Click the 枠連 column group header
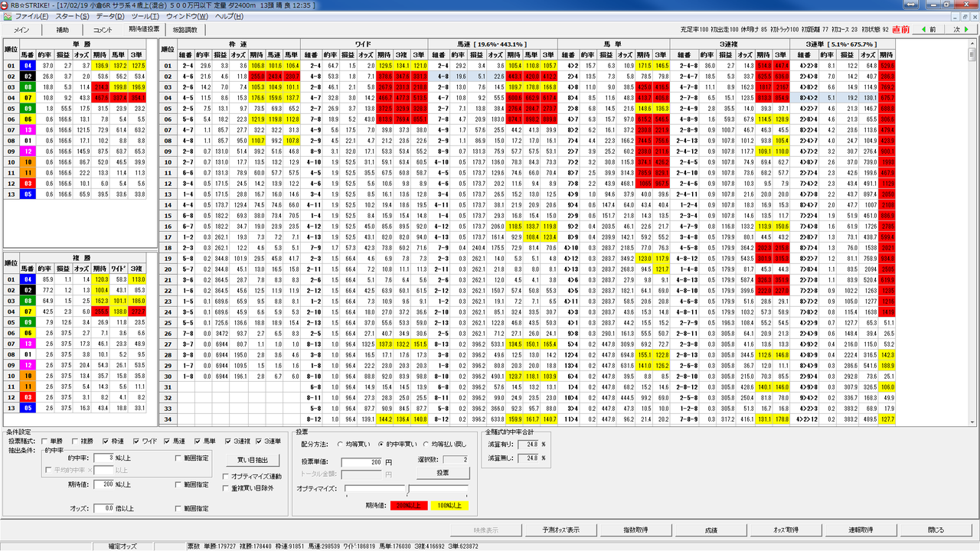The width and height of the screenshot is (980, 551). click(x=238, y=44)
